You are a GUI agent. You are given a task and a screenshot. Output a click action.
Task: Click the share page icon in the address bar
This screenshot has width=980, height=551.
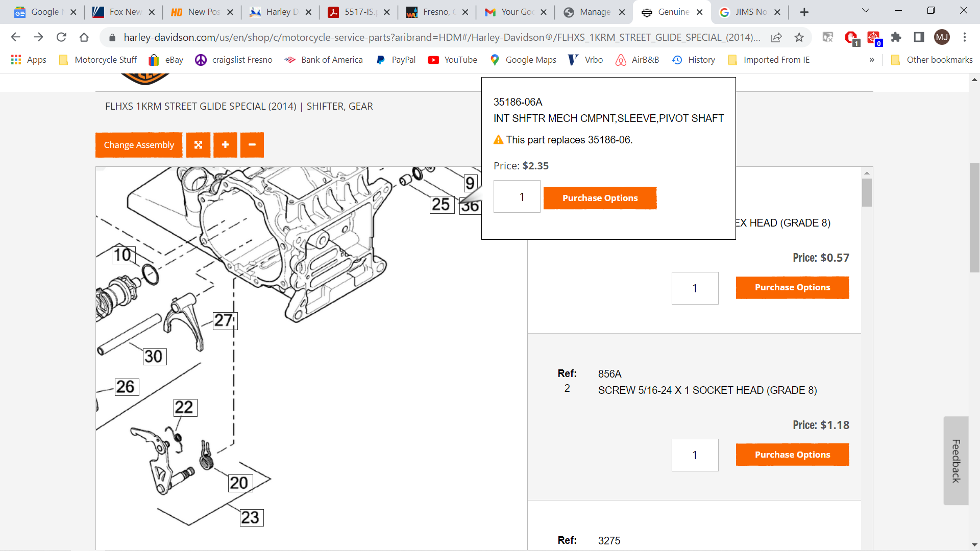click(776, 37)
